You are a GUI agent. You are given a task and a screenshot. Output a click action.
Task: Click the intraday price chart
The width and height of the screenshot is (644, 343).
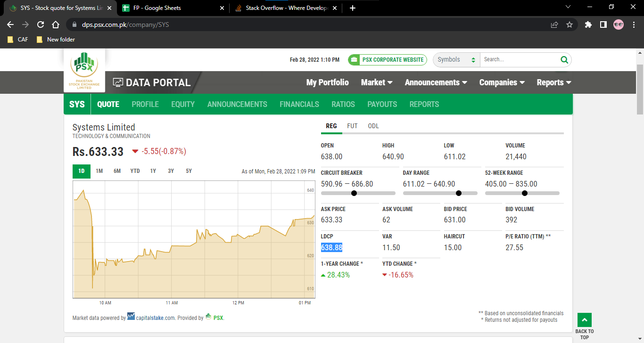[194, 240]
